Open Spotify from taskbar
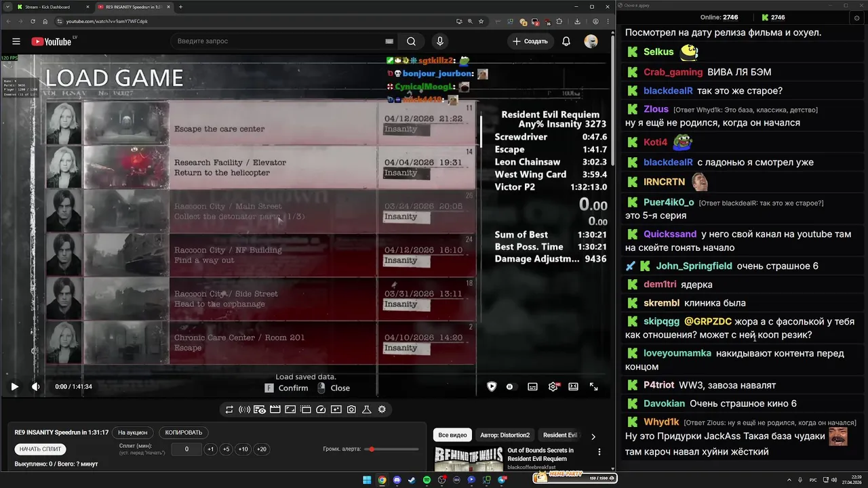Screen dimensions: 868x488 pos(427,480)
